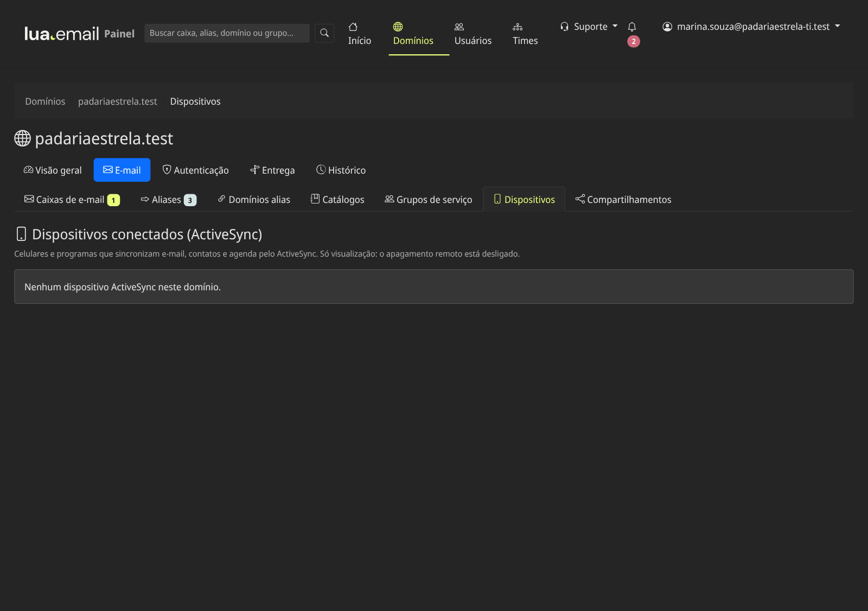Focus the Buscar caixa search field

[x=227, y=33]
